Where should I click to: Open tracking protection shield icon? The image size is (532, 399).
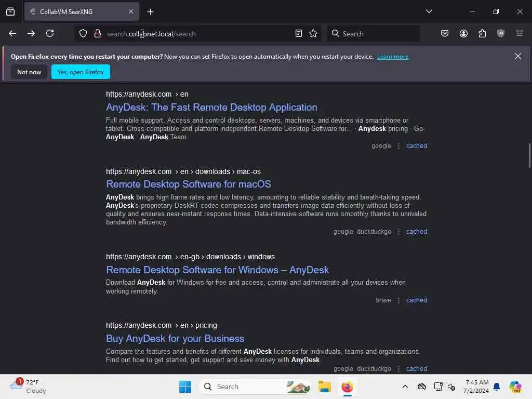pyautogui.click(x=83, y=33)
